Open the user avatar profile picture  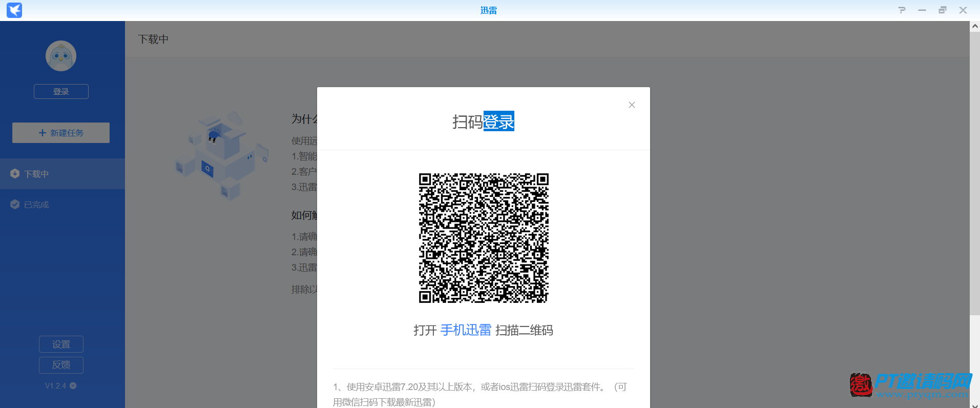point(61,56)
